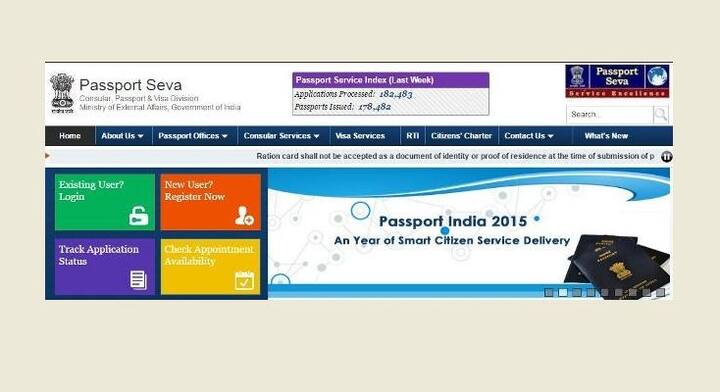Click into the Search input field
Viewport: 720px width, 392px height.
click(x=610, y=114)
